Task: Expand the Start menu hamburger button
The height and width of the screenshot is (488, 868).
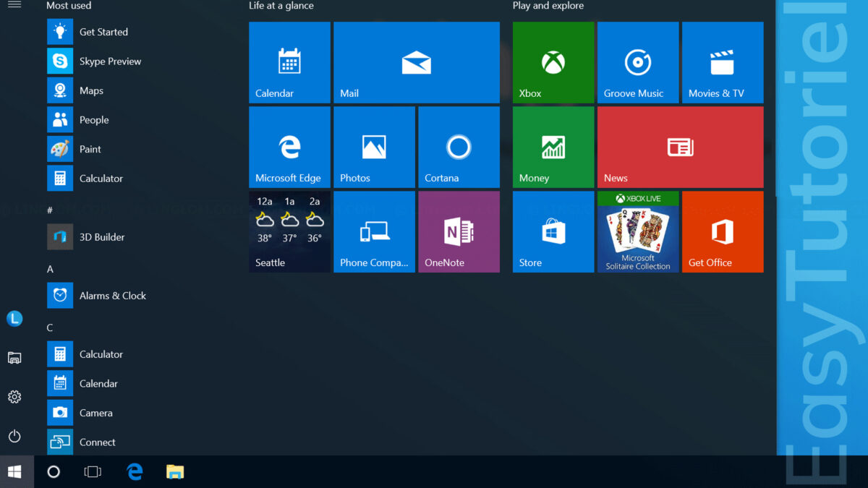Action: pos(14,4)
